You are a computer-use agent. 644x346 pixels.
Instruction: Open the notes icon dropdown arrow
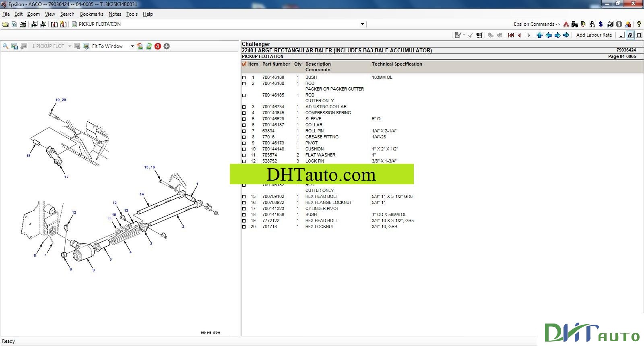click(464, 35)
